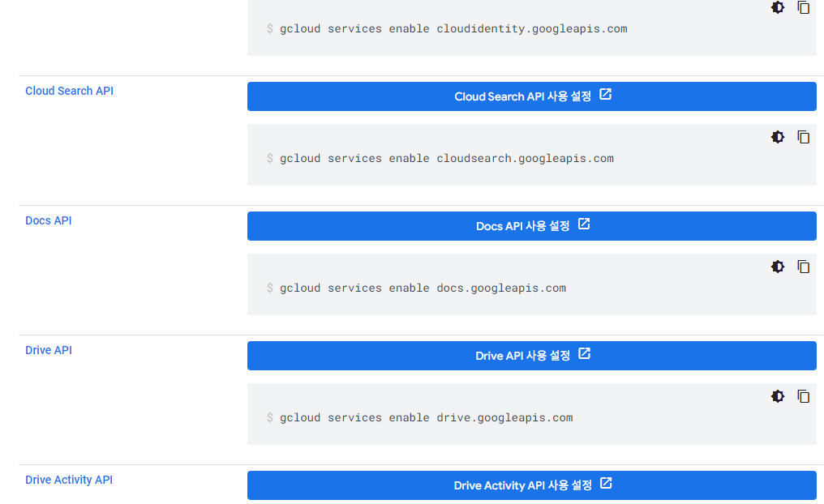
Task: Copy the docs.googleapis.com gcloud command
Action: pos(803,267)
